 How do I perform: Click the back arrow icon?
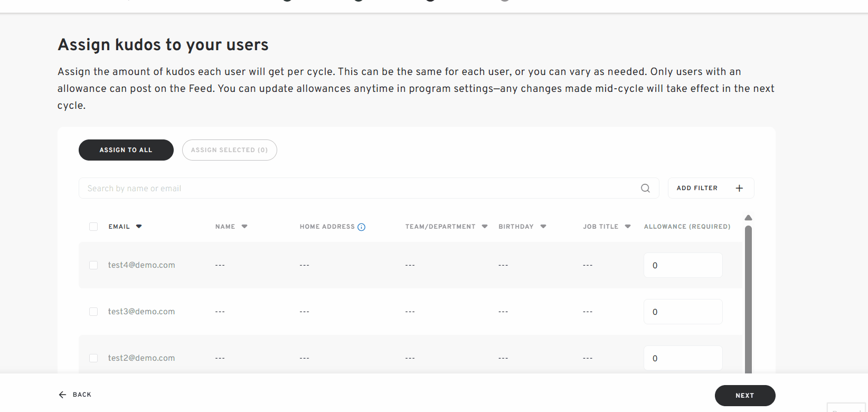point(62,395)
